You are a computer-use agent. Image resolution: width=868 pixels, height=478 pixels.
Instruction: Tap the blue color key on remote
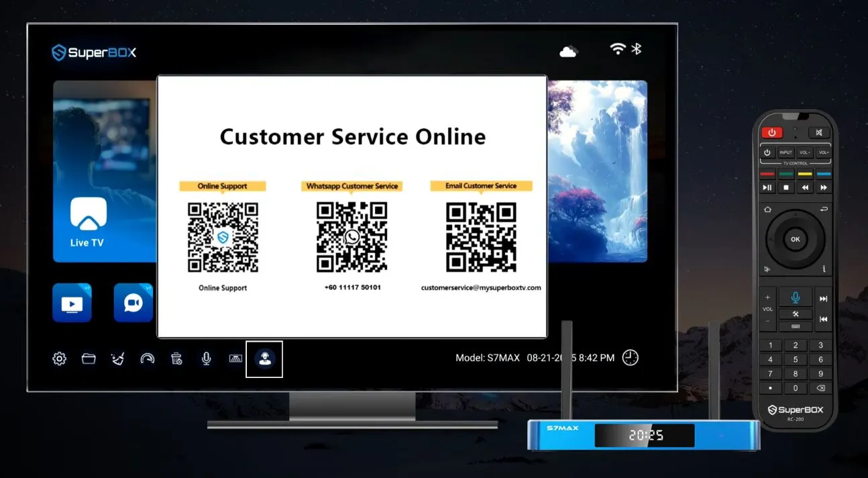[824, 174]
